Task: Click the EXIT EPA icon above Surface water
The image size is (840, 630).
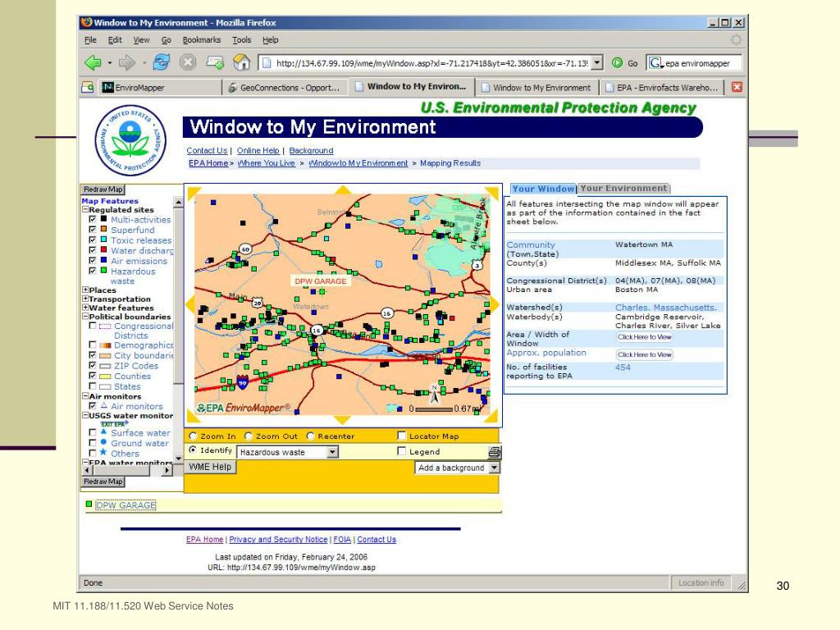Action: (113, 424)
